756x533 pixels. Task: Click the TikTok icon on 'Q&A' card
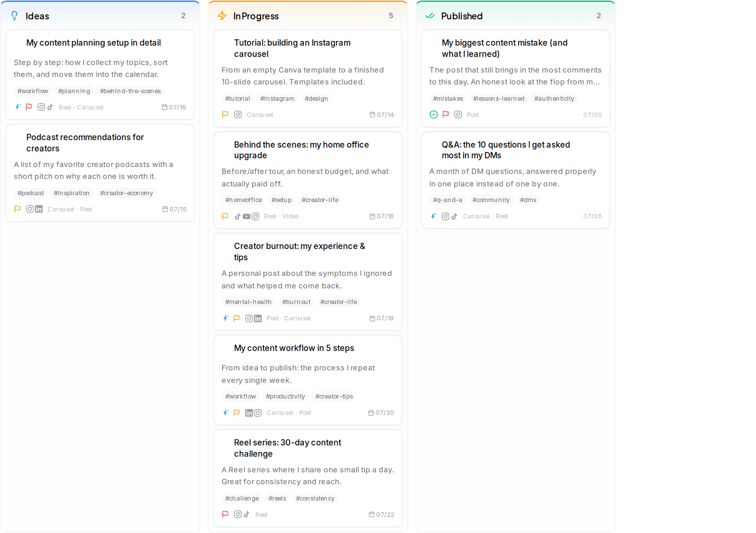[454, 217]
